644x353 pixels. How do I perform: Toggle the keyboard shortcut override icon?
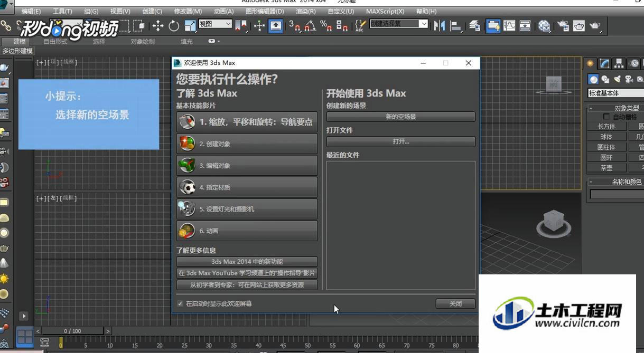click(x=276, y=25)
